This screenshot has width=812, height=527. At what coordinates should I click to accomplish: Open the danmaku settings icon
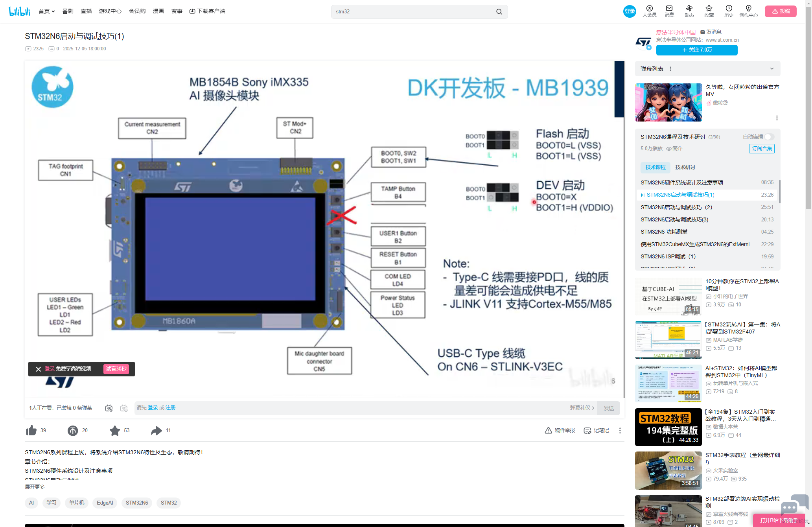pyautogui.click(x=124, y=408)
